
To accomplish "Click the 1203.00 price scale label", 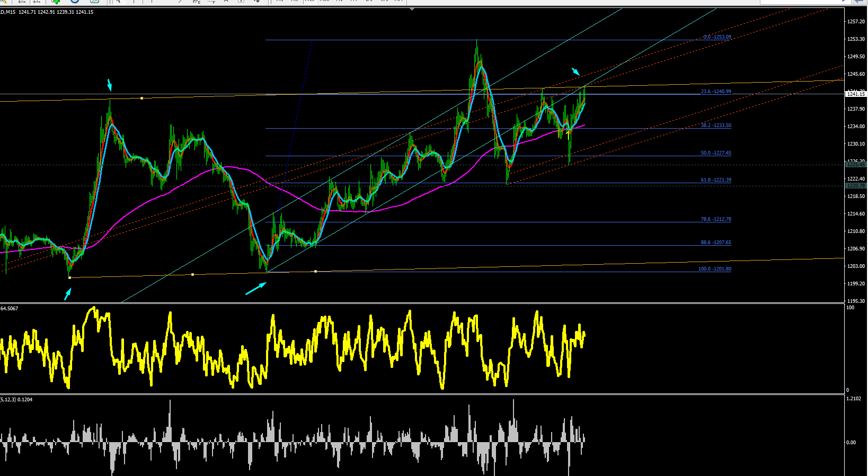I will (856, 266).
